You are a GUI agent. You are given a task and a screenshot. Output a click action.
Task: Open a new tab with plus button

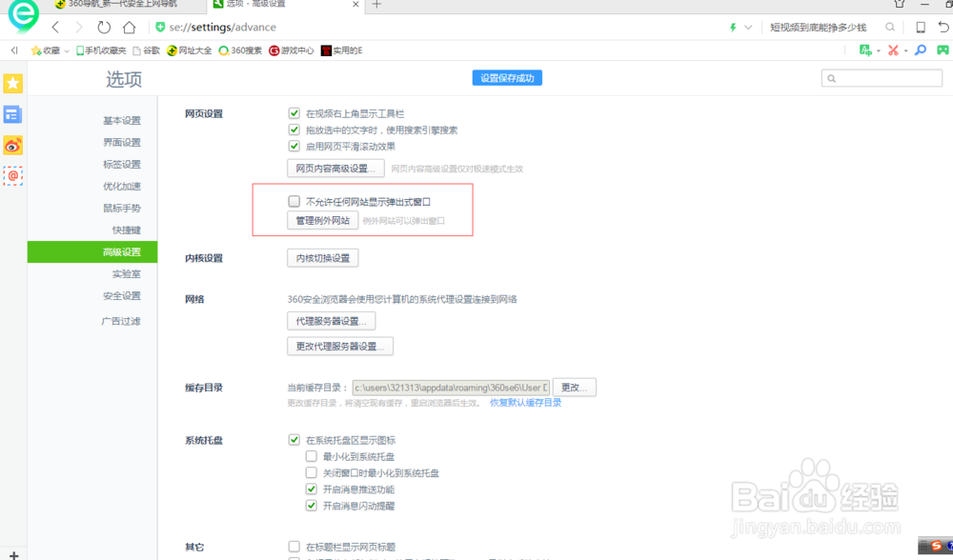coord(376,5)
